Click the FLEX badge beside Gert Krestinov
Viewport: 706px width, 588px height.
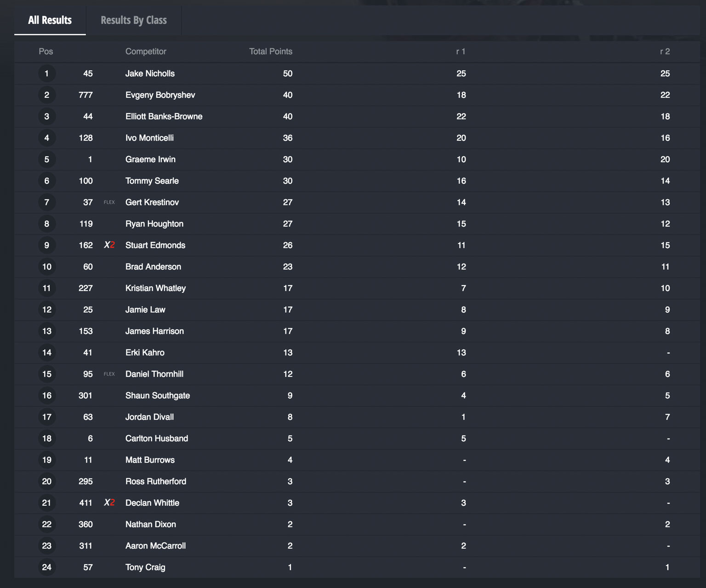[x=109, y=202]
